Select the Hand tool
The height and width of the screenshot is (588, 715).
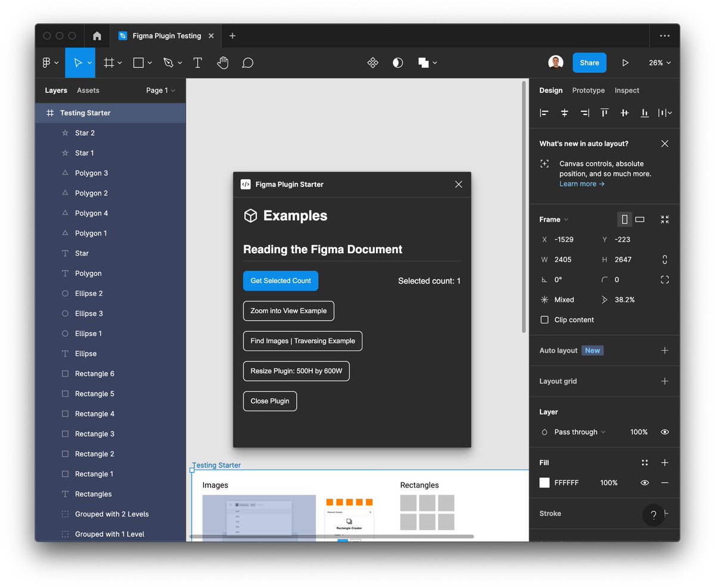pyautogui.click(x=223, y=63)
